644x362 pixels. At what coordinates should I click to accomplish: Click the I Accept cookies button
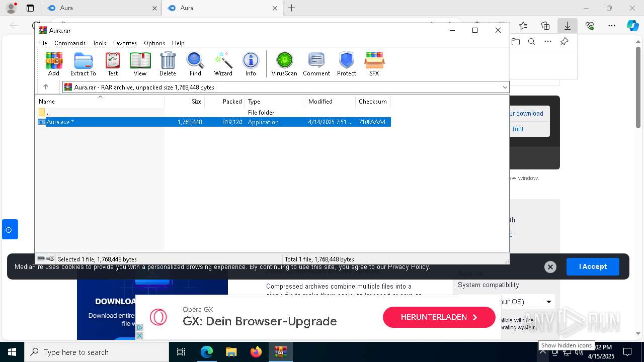point(593,266)
